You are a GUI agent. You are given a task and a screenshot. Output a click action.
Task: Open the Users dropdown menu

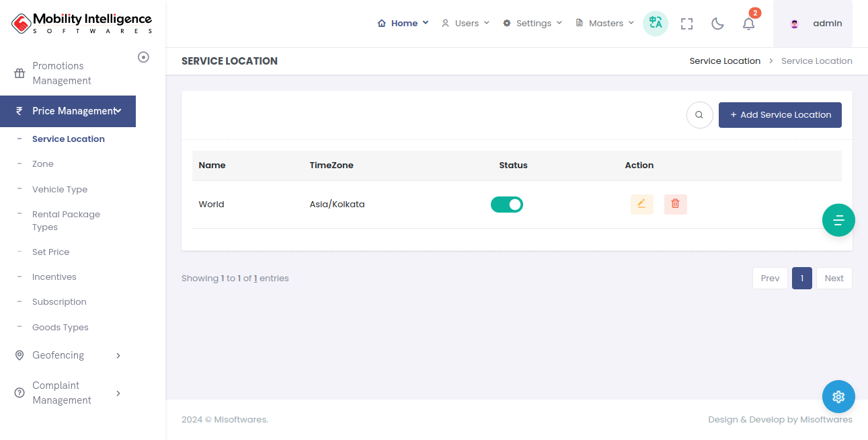pyautogui.click(x=465, y=24)
